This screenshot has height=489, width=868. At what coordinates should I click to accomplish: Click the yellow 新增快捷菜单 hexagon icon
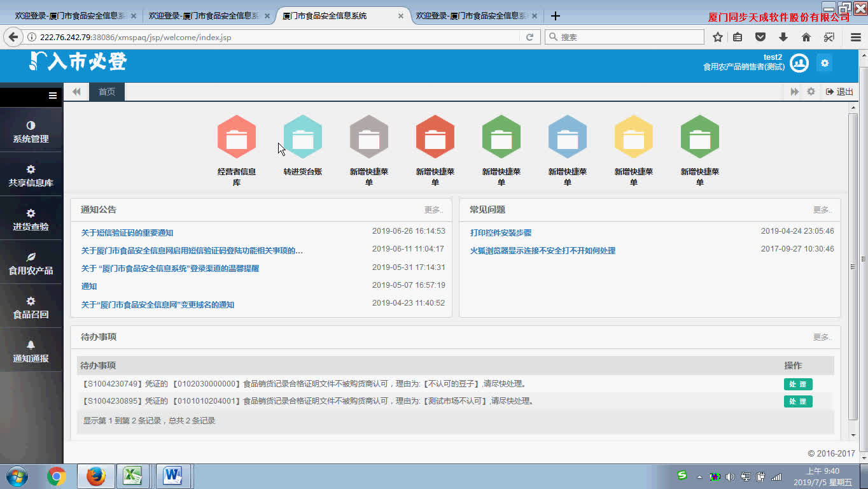[634, 137]
